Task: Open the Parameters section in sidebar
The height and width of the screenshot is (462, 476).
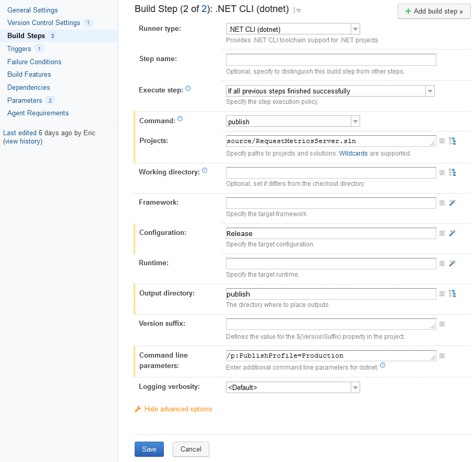Action: pos(25,100)
